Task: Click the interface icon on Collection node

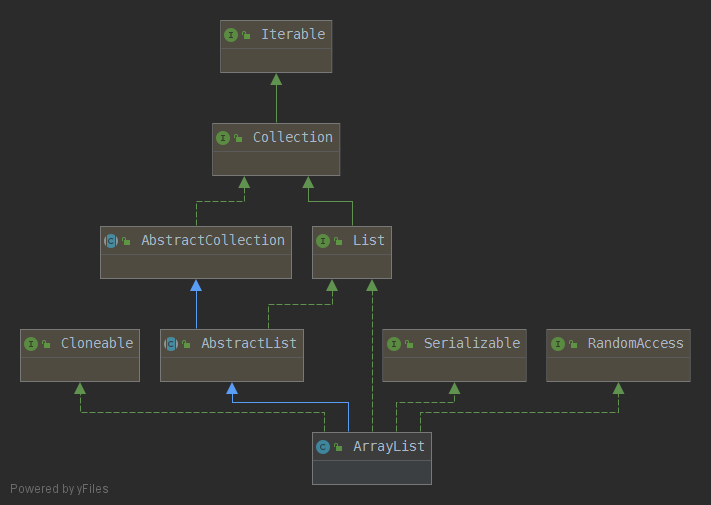Action: coord(223,138)
